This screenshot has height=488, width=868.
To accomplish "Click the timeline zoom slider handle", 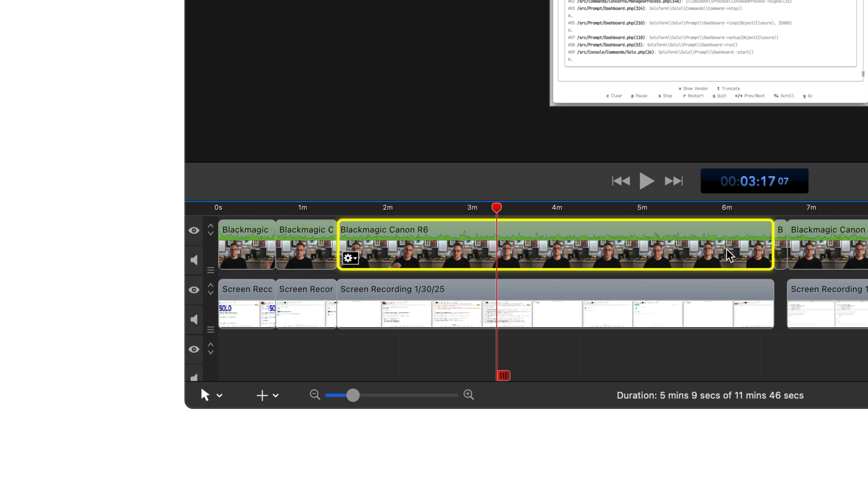I will click(x=353, y=395).
